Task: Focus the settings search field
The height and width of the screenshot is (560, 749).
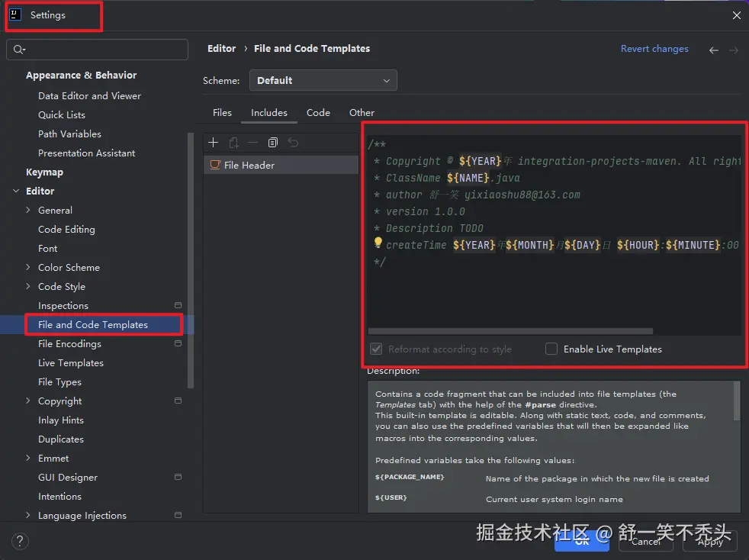Action: pos(97,50)
